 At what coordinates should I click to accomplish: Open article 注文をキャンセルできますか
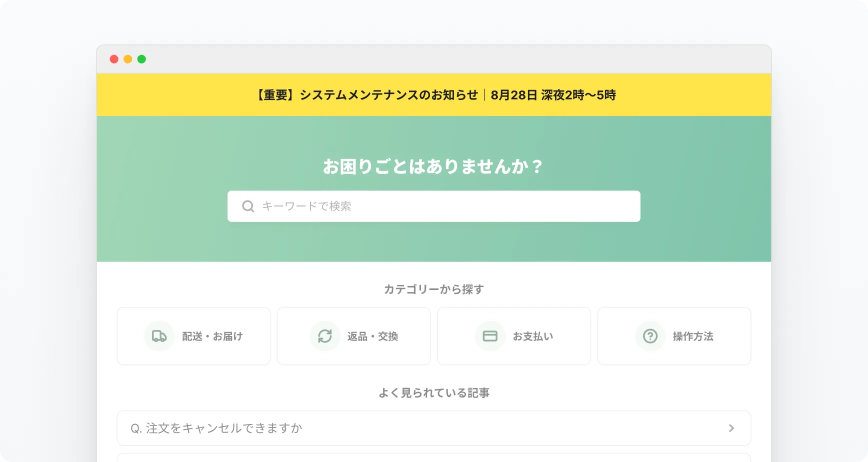coord(434,428)
